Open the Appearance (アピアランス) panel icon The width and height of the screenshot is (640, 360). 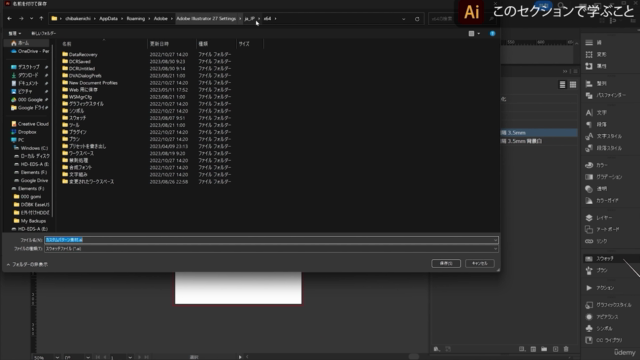[589, 317]
